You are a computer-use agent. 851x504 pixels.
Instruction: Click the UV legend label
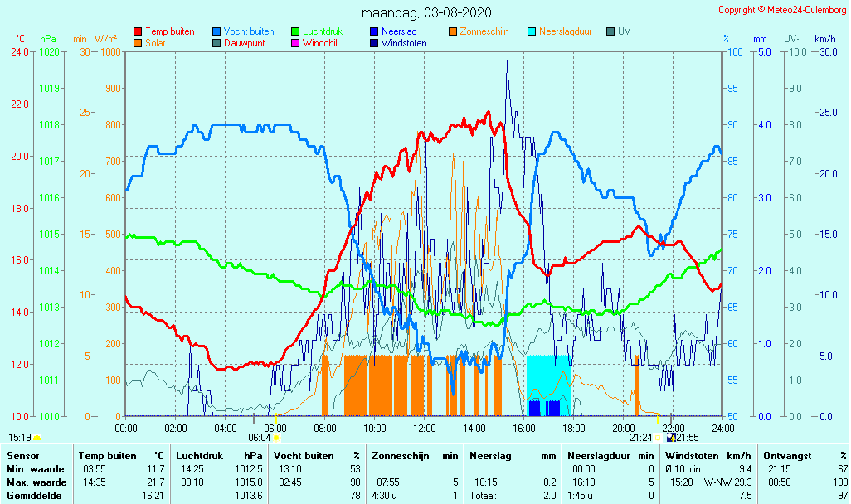tap(624, 31)
